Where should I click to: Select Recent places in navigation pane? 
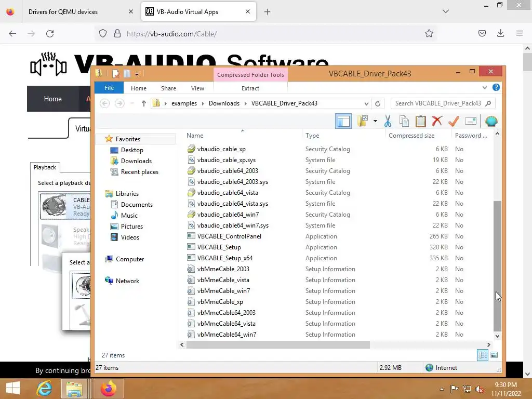pyautogui.click(x=139, y=172)
